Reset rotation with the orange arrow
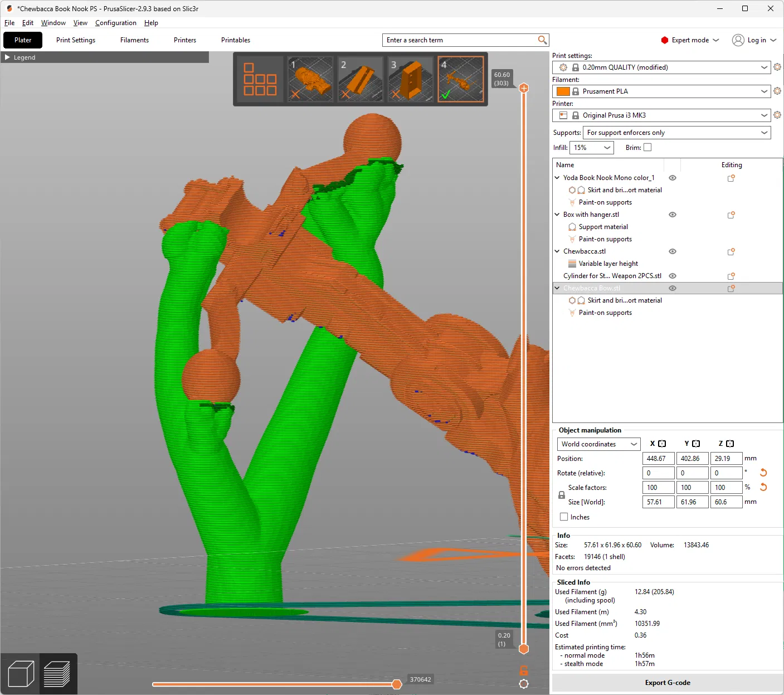This screenshot has width=784, height=695. tap(763, 473)
